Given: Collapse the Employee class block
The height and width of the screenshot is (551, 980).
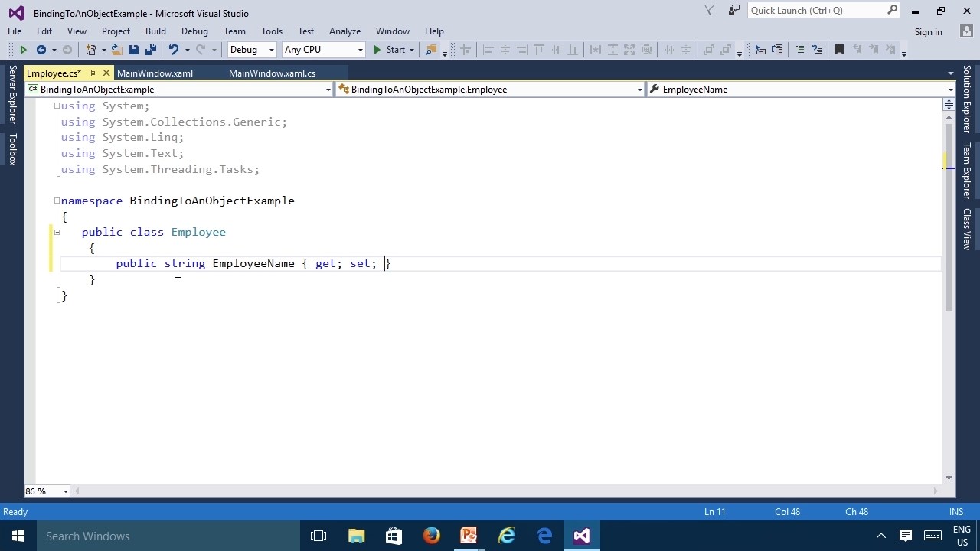Looking at the screenshot, I should [57, 232].
